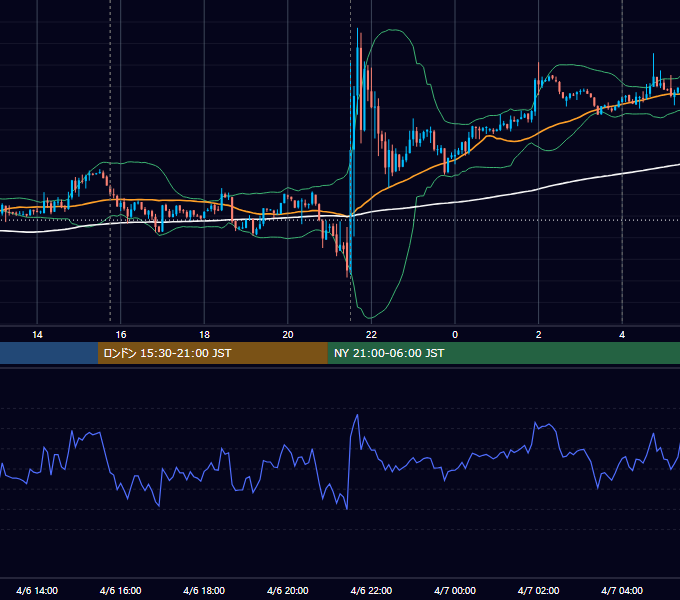Click the hour label 16 on time axis

[121, 335]
